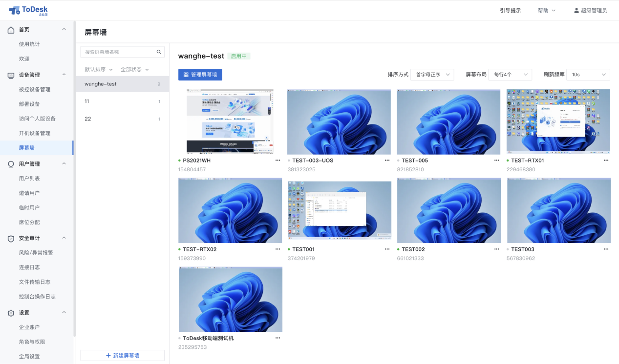The height and width of the screenshot is (364, 619).
Task: Click the 管理屏幕墙 button
Action: 200,75
